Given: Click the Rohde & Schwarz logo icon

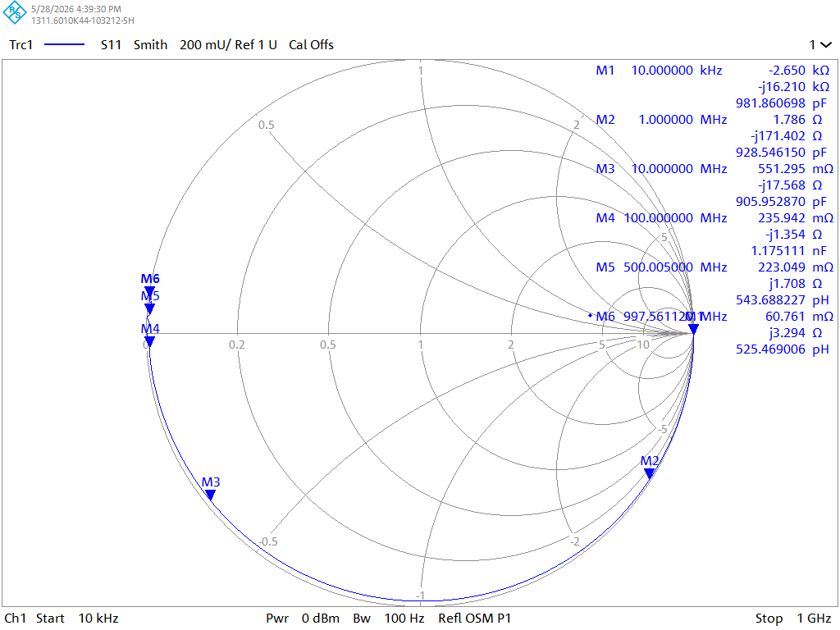Looking at the screenshot, I should 15,12.
